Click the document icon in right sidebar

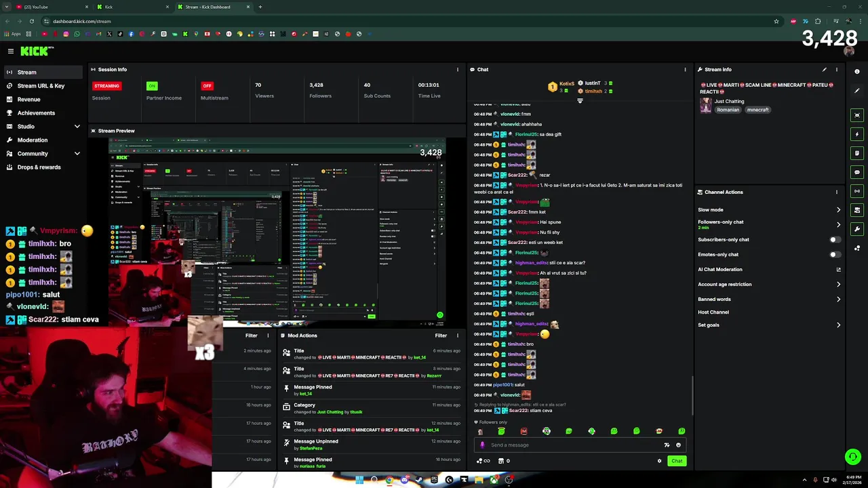pyautogui.click(x=857, y=153)
